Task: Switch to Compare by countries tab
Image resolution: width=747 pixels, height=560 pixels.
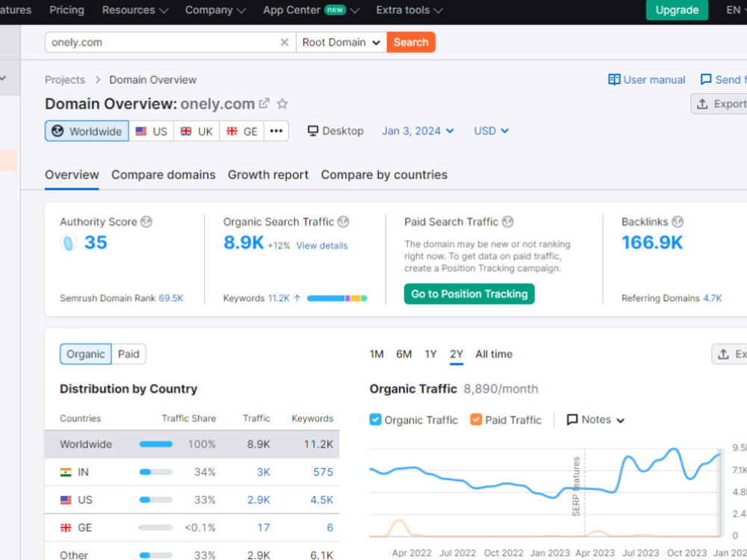Action: tap(384, 175)
